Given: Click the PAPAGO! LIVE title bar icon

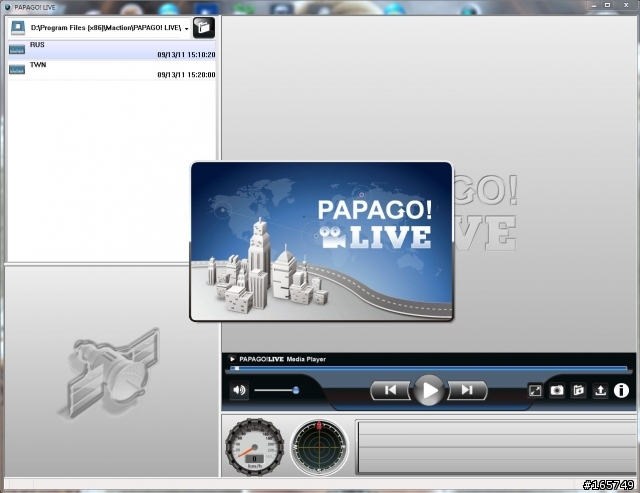Looking at the screenshot, I should (8, 7).
